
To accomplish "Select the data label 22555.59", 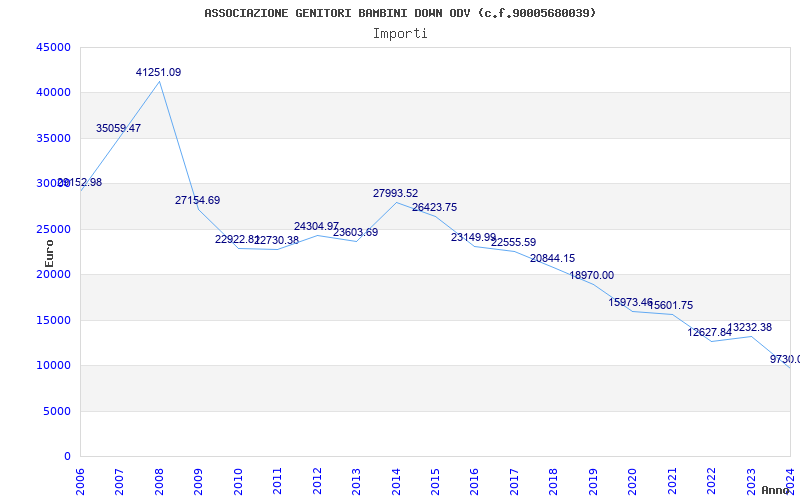I will 514,243.
